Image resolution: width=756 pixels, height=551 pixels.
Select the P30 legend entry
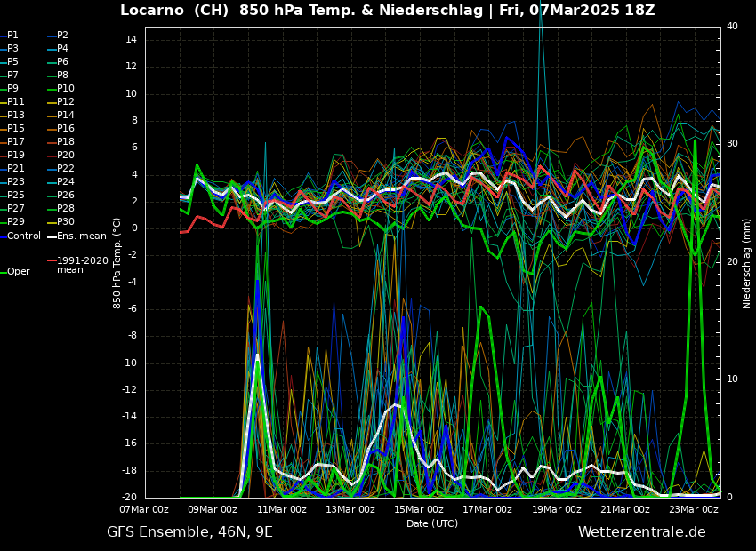click(x=66, y=222)
